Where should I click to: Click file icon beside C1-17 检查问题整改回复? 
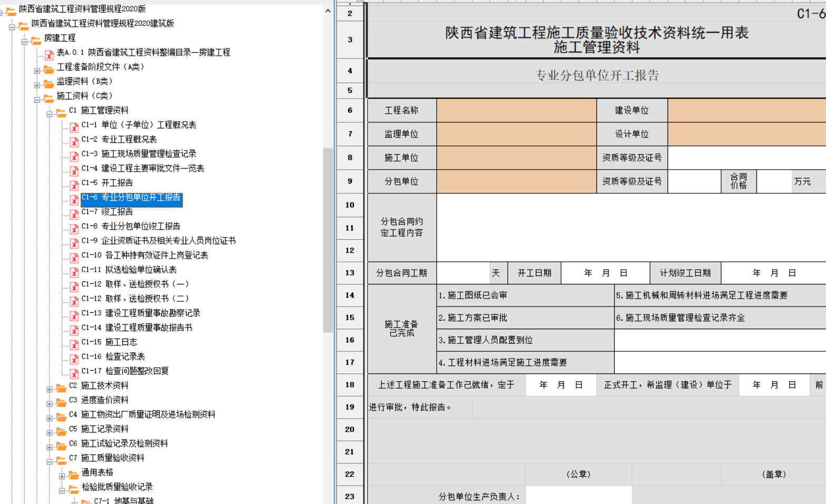click(x=74, y=373)
